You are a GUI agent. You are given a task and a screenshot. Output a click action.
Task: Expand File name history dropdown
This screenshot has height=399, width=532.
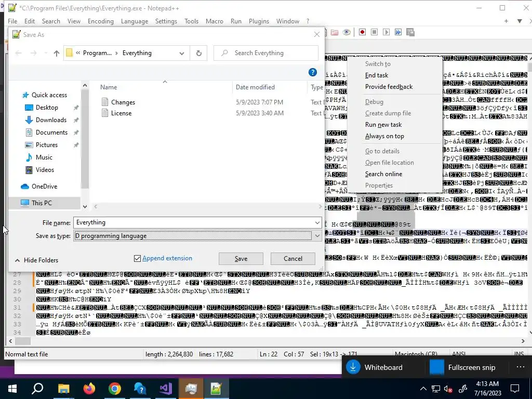[317, 223]
